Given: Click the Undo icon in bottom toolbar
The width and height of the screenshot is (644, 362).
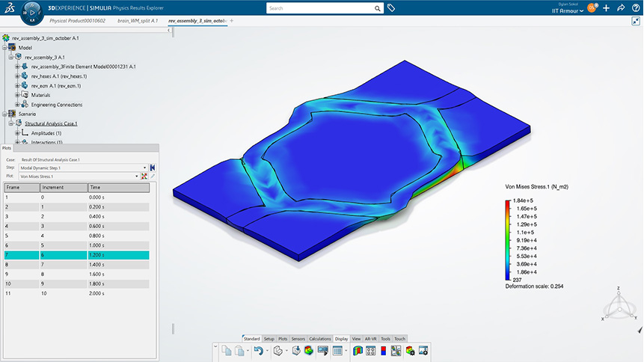Looking at the screenshot, I should click(x=258, y=350).
